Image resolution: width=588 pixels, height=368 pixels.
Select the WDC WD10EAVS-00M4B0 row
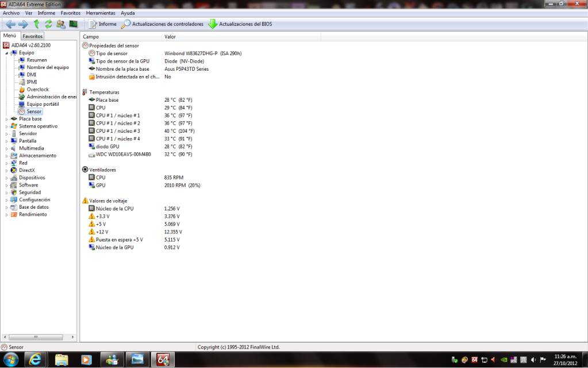[x=141, y=155]
